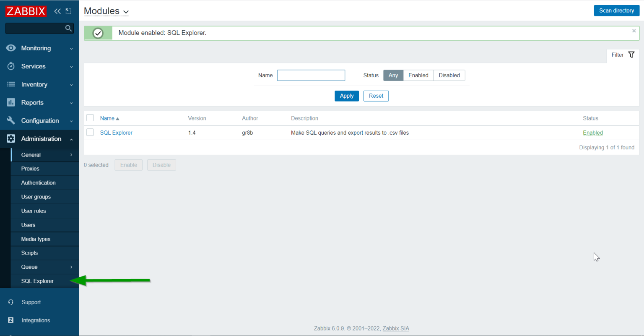Open Monitoring using its eye icon
Screen dimensions: 644x336
point(11,48)
